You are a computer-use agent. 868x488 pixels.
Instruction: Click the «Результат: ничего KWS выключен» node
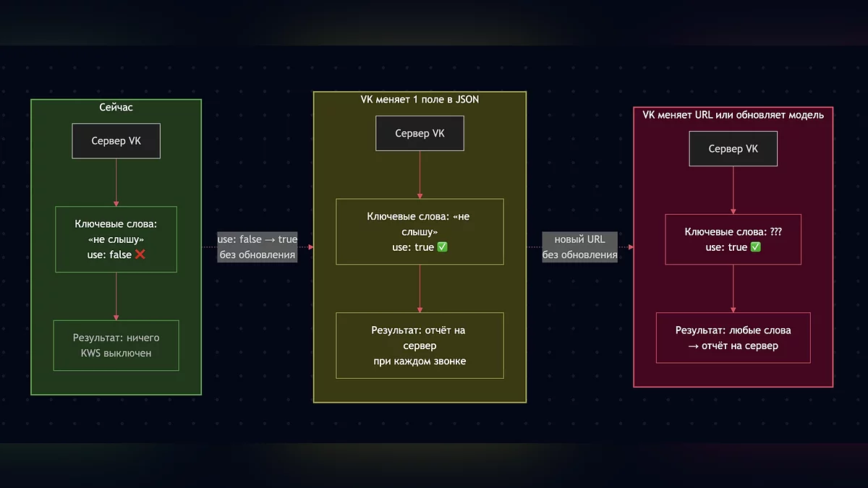pyautogui.click(x=116, y=346)
